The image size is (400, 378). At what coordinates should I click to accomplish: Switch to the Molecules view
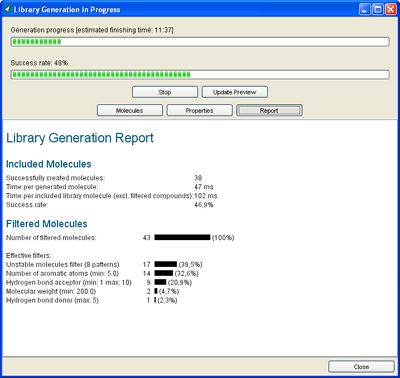coord(130,110)
